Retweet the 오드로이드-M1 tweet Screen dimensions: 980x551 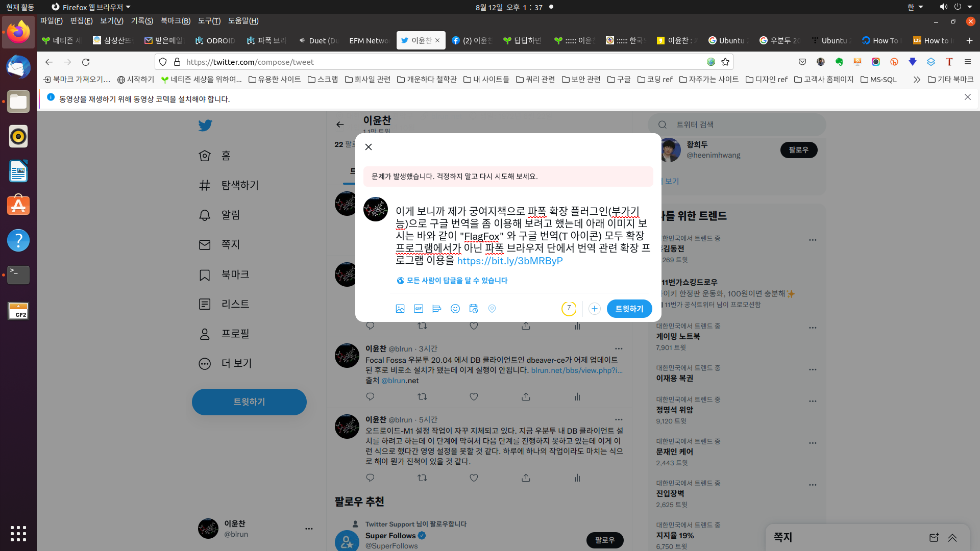[422, 478]
